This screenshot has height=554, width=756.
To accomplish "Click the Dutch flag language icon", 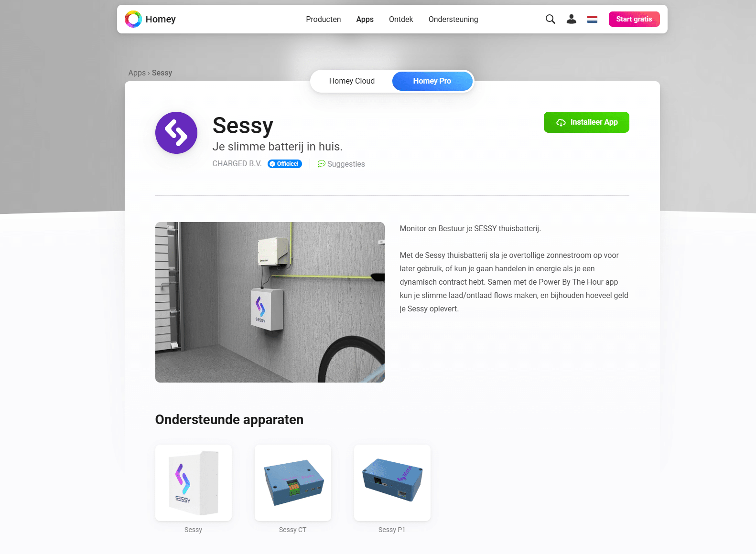I will tap(592, 19).
